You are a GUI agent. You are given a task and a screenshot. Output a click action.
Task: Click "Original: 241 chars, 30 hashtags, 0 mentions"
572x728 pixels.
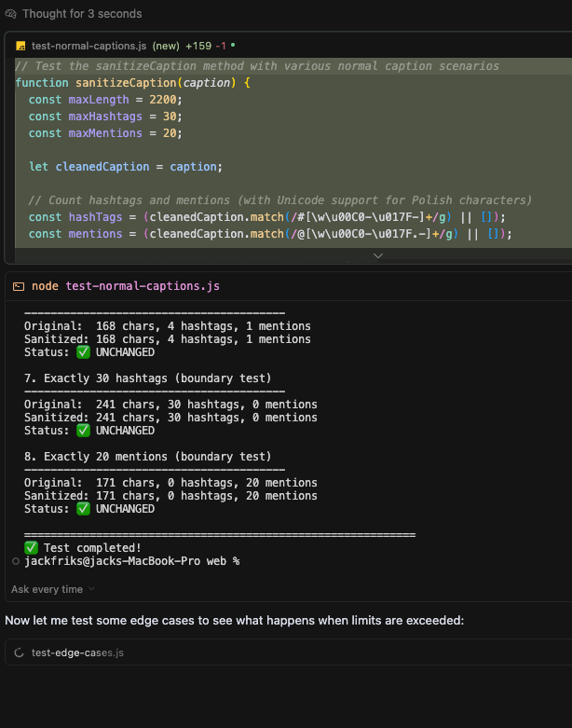point(170,405)
